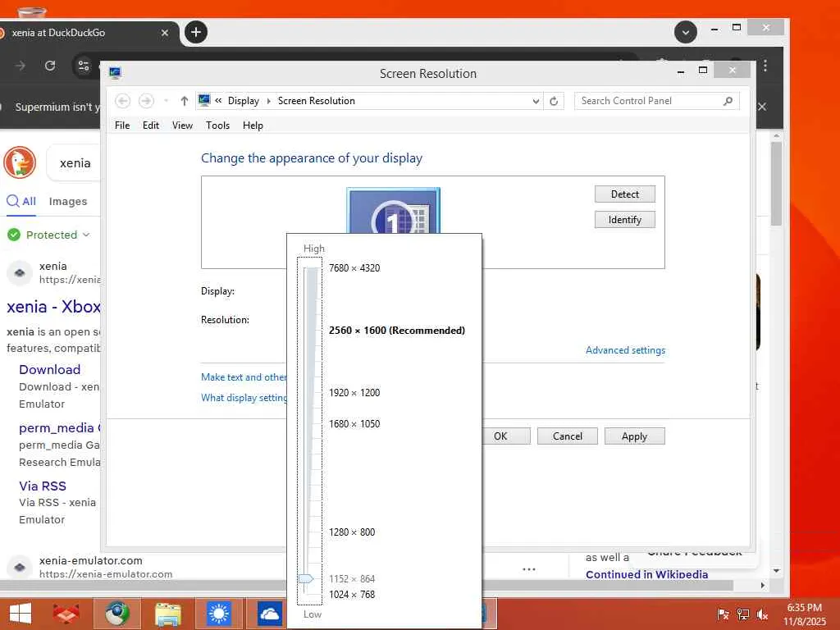The height and width of the screenshot is (630, 840).
Task: Select 1680 × 1050 resolution
Action: click(354, 424)
